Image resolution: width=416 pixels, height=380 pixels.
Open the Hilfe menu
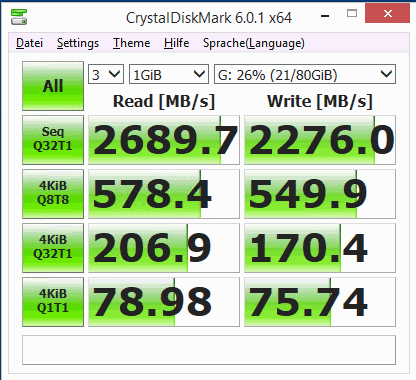(176, 43)
